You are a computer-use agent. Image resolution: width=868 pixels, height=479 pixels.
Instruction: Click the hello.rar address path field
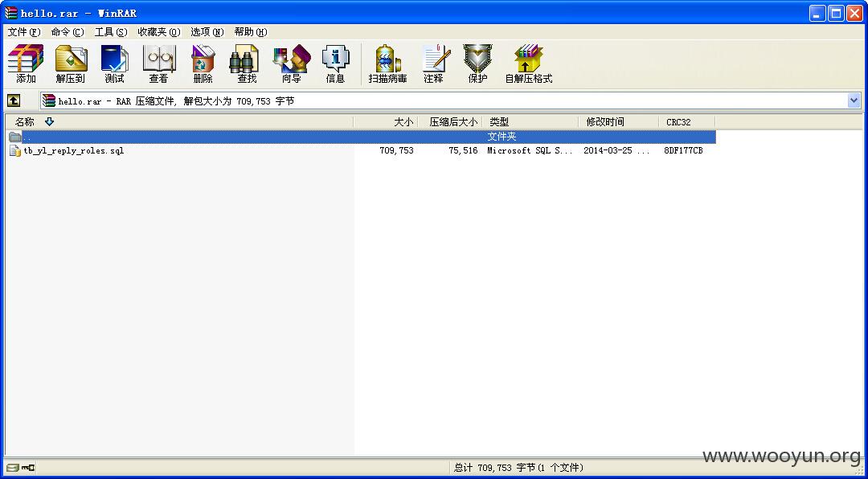444,100
